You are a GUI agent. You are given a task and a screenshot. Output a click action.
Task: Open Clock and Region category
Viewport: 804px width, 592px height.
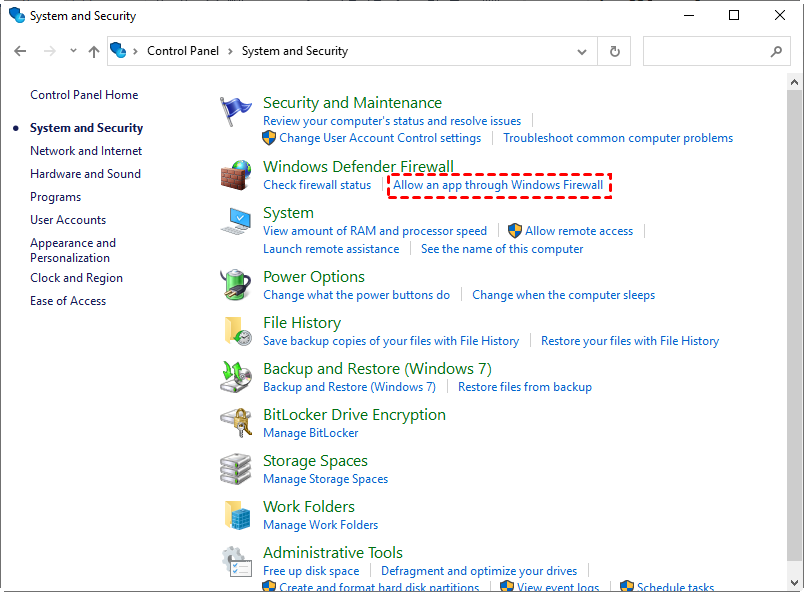[x=76, y=278]
